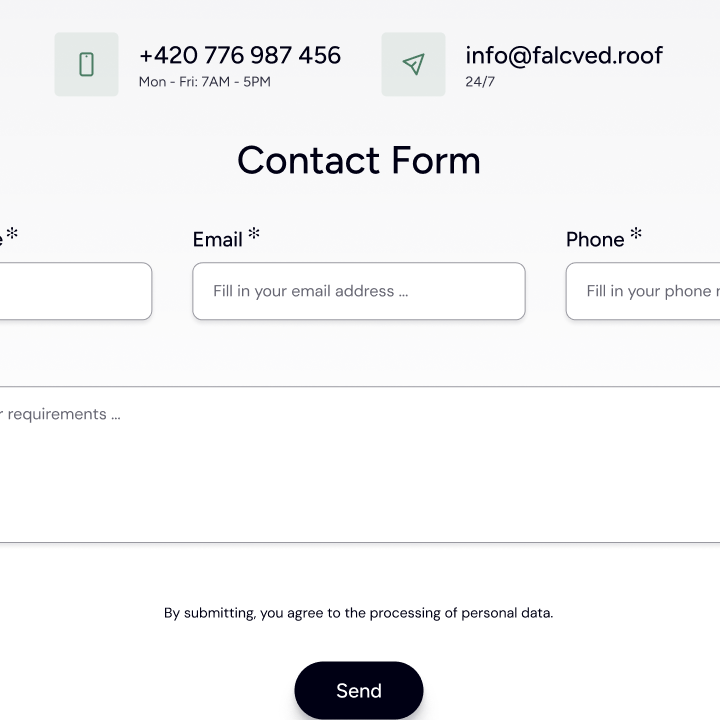Call the number +420 776 987 456
The image size is (720, 720).
coord(240,55)
